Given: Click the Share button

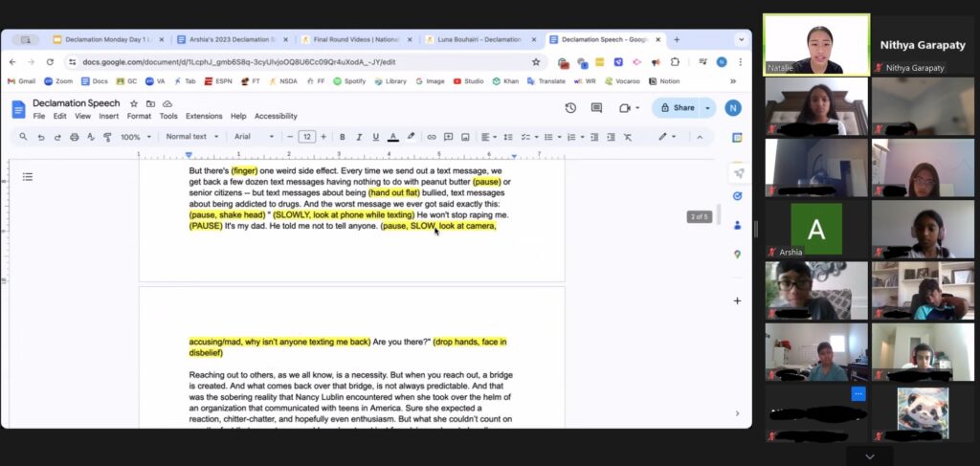Looking at the screenshot, I should 676,108.
